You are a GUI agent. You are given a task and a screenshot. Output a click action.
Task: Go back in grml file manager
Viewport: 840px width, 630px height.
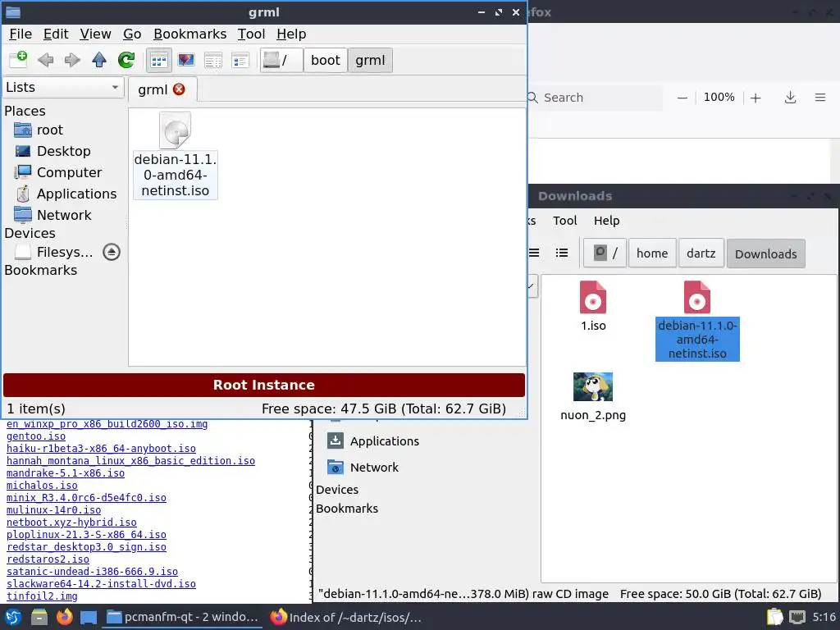pos(46,60)
